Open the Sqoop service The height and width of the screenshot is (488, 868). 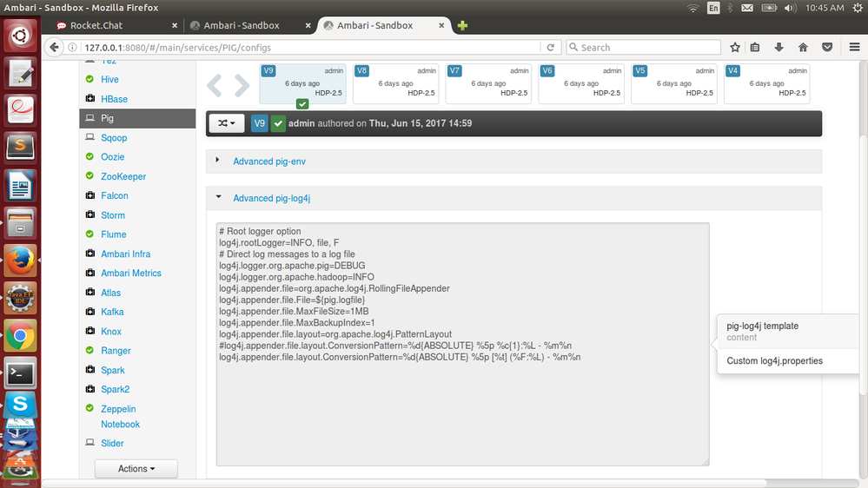click(114, 138)
